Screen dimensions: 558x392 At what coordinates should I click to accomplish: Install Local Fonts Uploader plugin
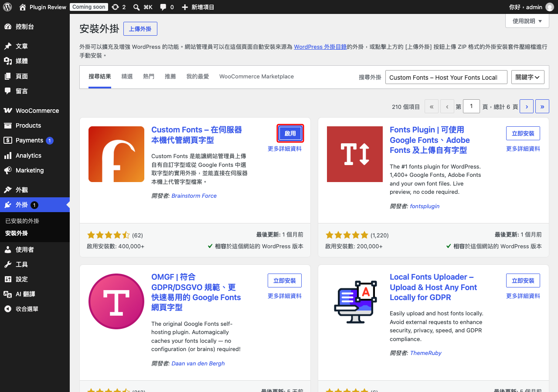tap(523, 280)
